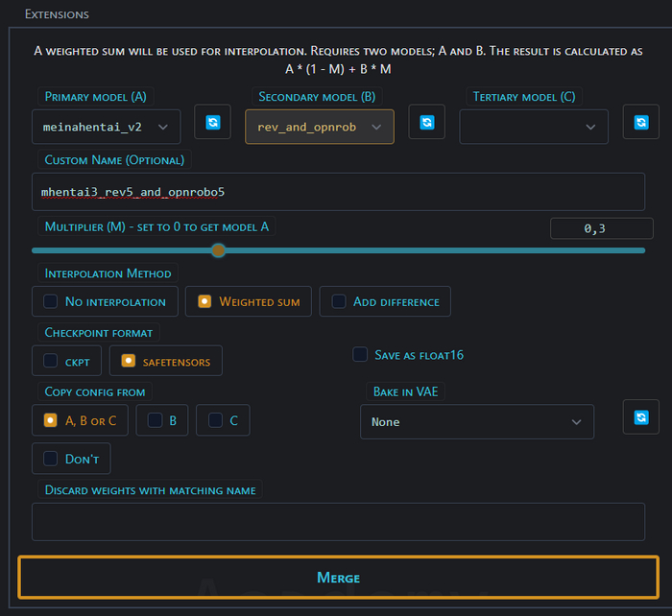Select Don't copy config option
Screen dimensions: 672x616
click(71, 459)
